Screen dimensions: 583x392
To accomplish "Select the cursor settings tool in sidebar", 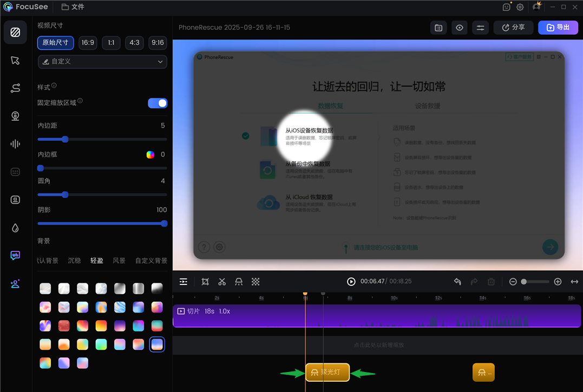I will coord(15,61).
